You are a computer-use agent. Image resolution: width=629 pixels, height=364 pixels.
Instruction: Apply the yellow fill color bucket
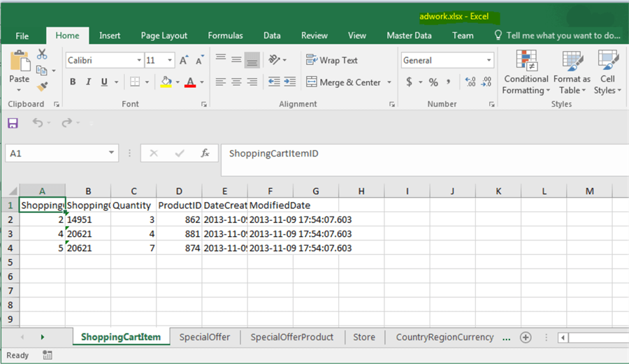[166, 82]
